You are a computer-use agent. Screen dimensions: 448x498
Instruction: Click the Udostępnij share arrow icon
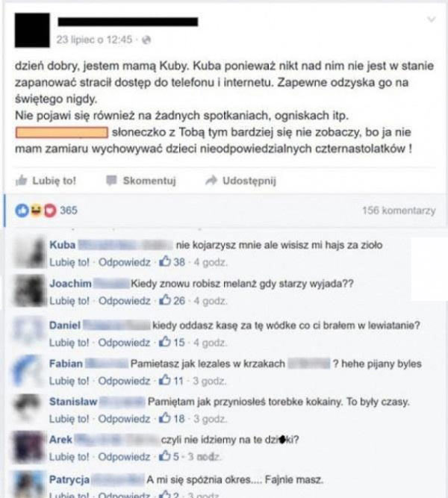pos(211,181)
